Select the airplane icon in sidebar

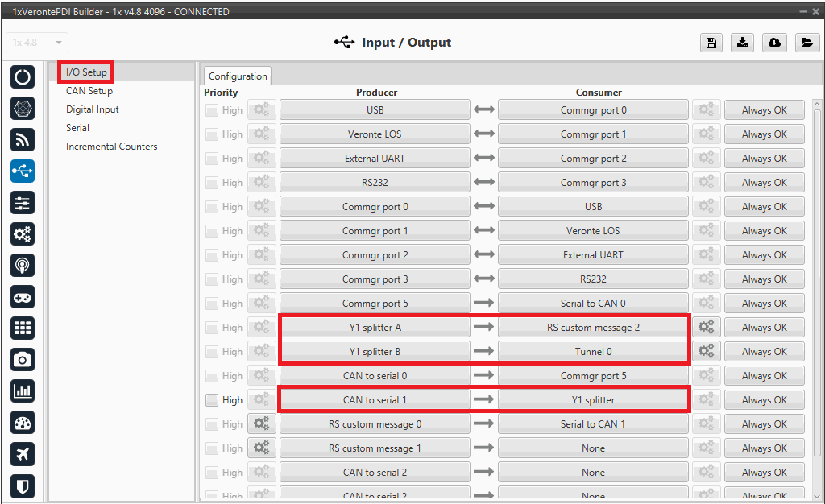point(23,454)
